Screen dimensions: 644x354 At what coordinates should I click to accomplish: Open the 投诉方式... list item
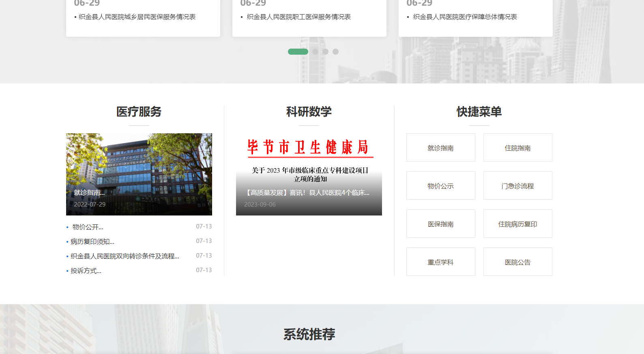(x=86, y=271)
